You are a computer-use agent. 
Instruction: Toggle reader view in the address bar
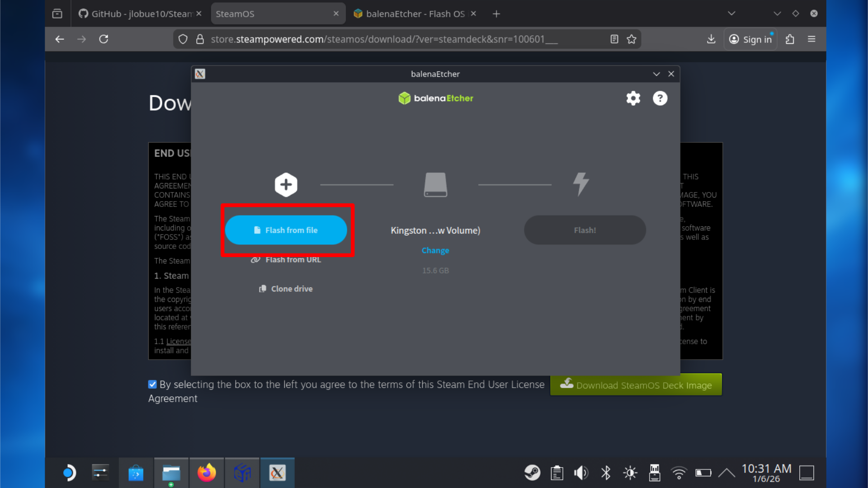(x=614, y=39)
